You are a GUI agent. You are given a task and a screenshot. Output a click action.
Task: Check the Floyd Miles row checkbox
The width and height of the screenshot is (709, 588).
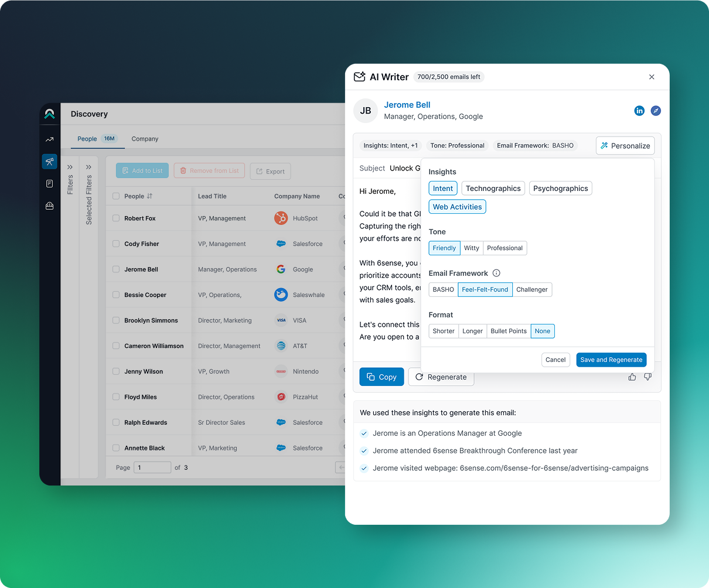click(116, 397)
